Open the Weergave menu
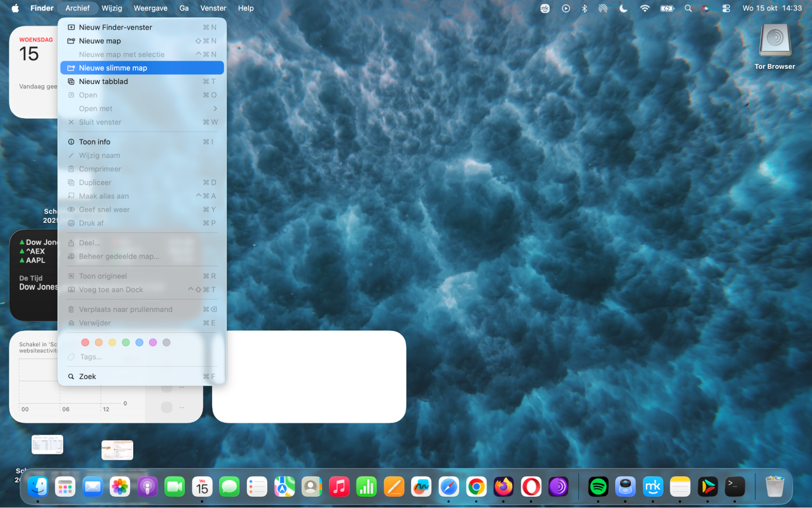 click(x=150, y=8)
